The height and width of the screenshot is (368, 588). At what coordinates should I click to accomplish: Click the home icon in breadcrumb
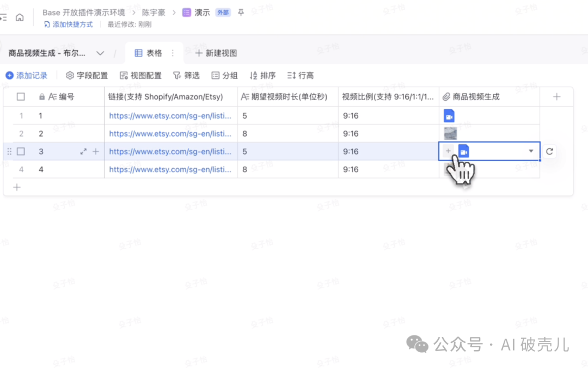pos(20,17)
